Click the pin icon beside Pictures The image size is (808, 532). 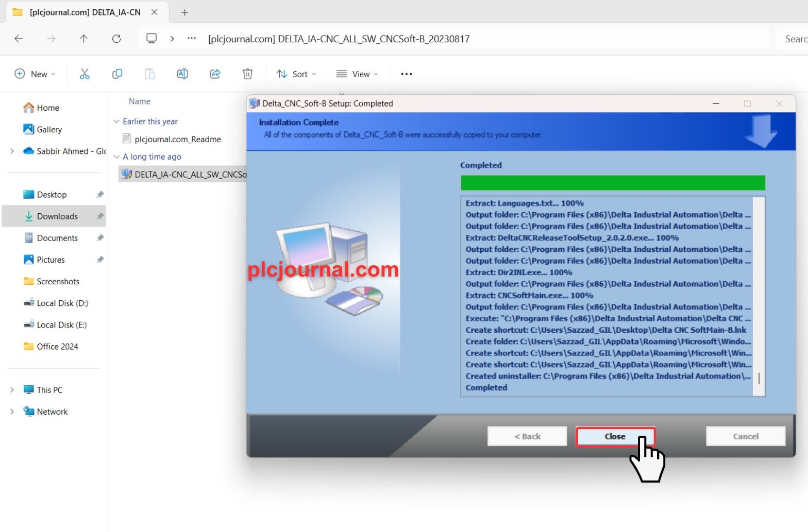click(x=100, y=260)
